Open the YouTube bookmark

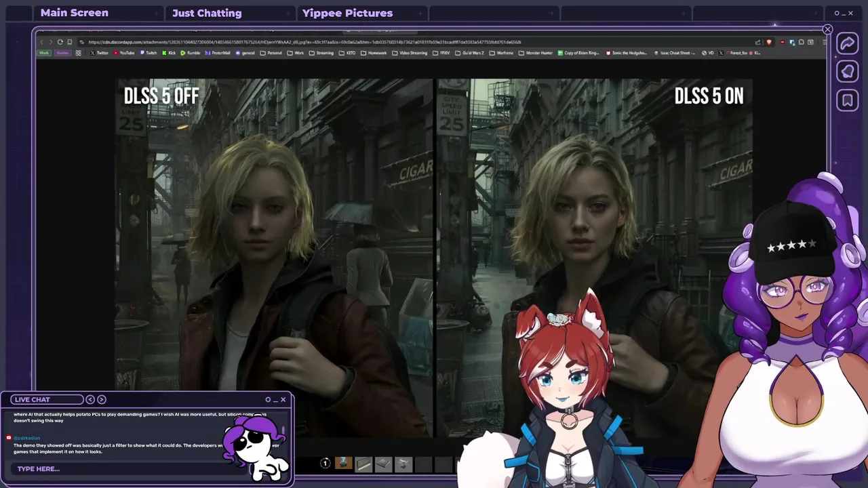coord(123,53)
